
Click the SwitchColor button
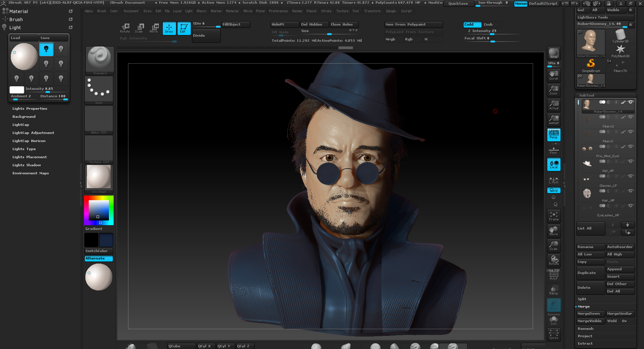[99, 251]
